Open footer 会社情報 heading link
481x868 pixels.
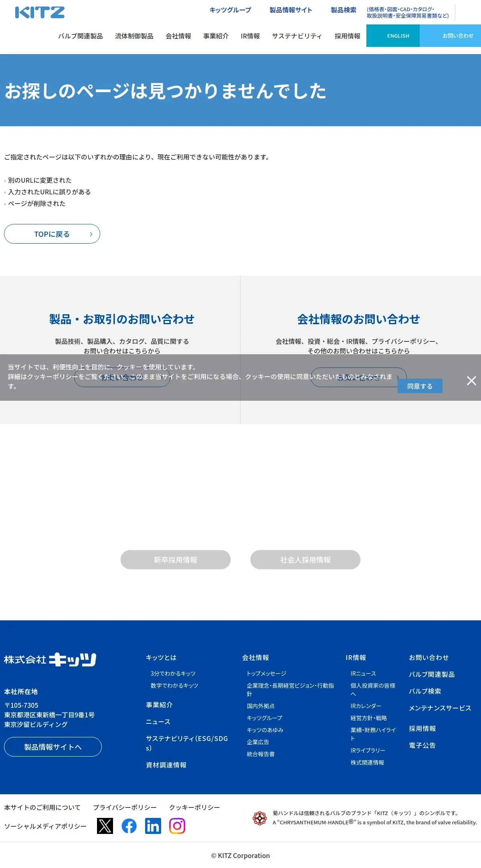point(255,658)
